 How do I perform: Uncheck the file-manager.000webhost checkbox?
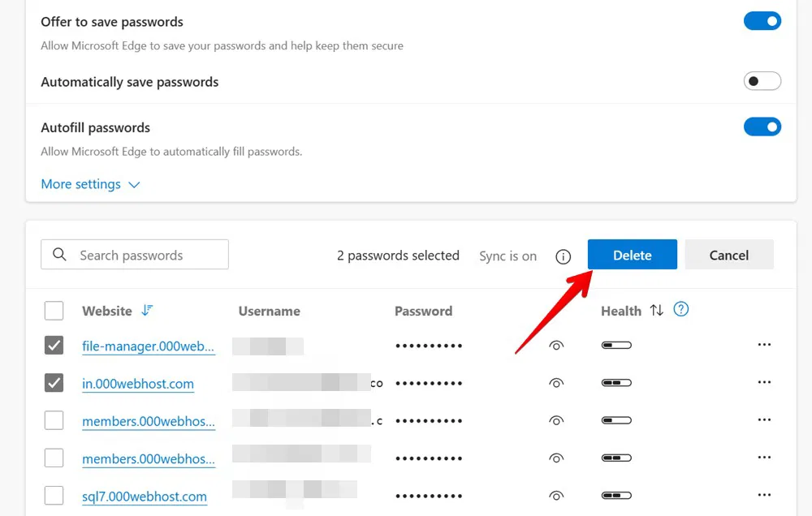coord(54,346)
